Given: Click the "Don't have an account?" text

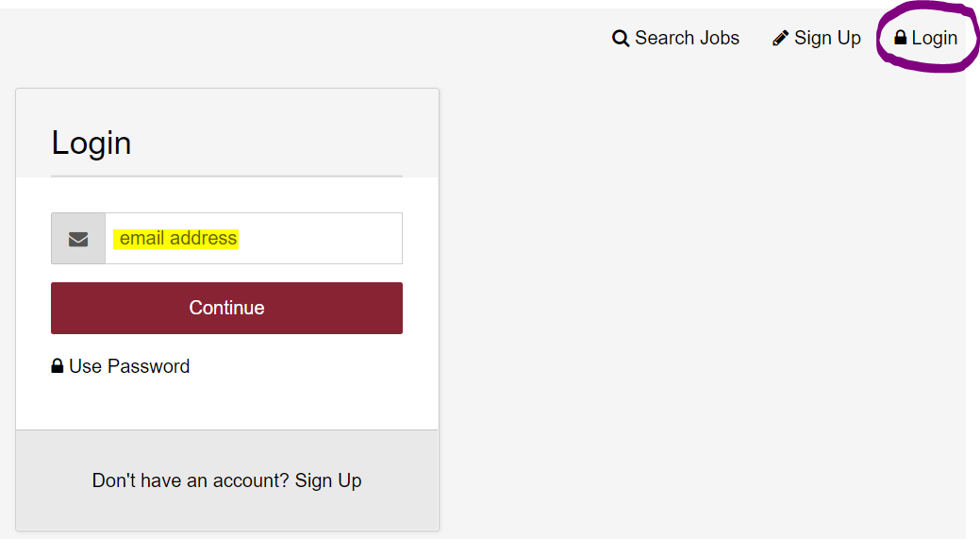Looking at the screenshot, I should point(191,480).
